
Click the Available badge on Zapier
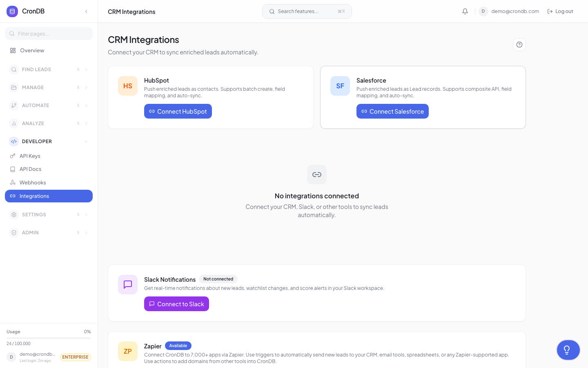(178, 346)
